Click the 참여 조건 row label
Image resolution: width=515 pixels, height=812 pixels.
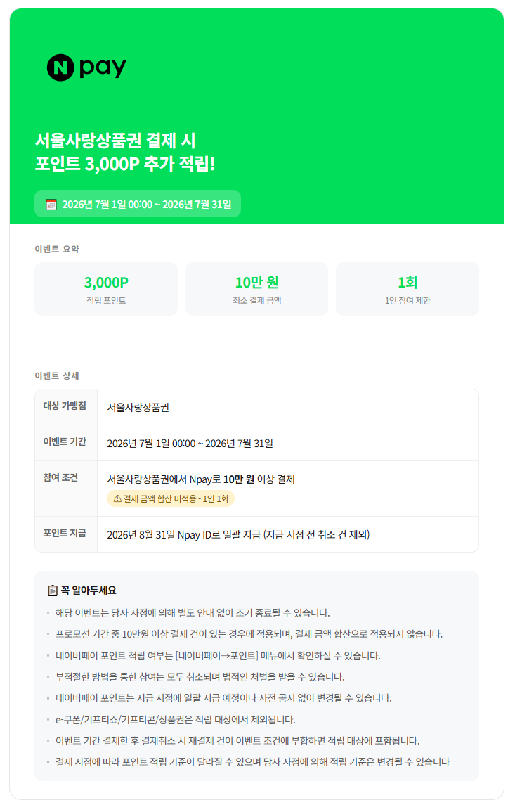pos(60,477)
